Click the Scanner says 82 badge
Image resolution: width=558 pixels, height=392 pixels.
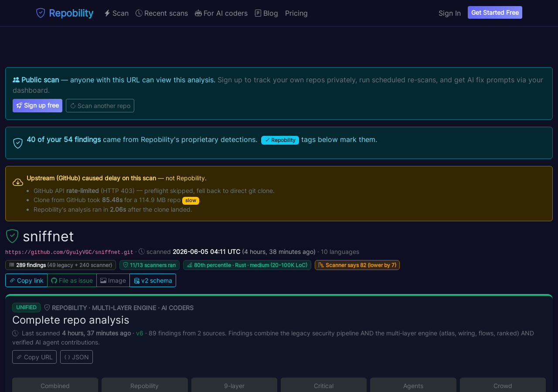click(x=357, y=265)
